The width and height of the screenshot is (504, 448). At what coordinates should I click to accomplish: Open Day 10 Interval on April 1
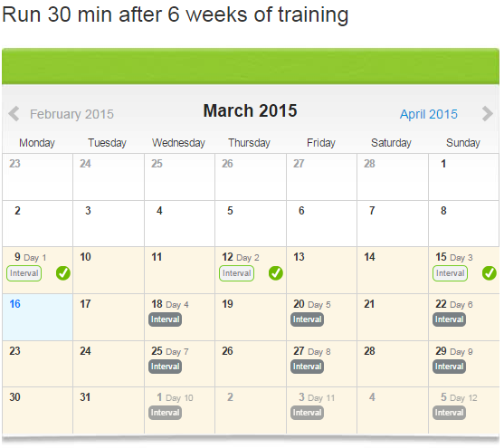[166, 413]
